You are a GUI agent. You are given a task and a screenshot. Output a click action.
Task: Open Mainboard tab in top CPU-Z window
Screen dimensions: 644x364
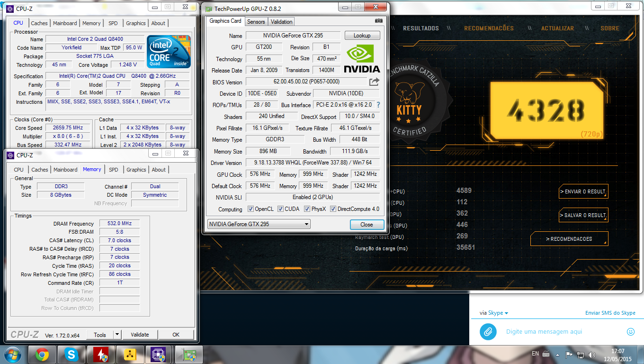pos(65,23)
